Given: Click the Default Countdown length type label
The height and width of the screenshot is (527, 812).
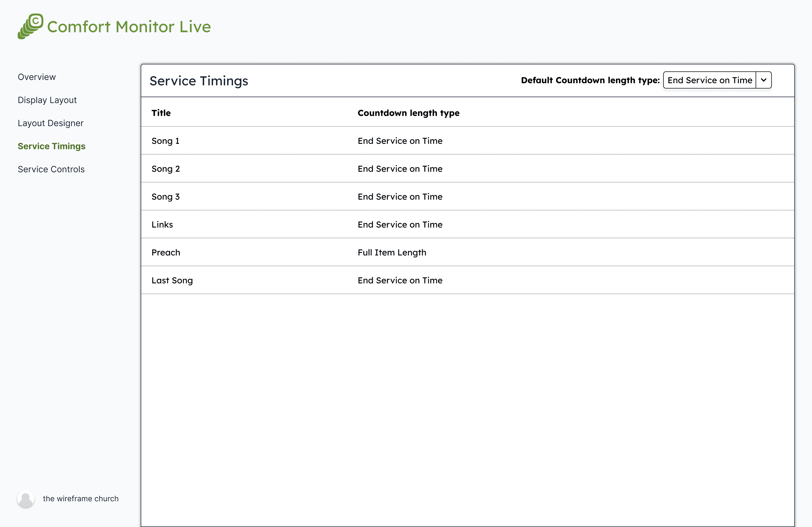Looking at the screenshot, I should pyautogui.click(x=590, y=81).
